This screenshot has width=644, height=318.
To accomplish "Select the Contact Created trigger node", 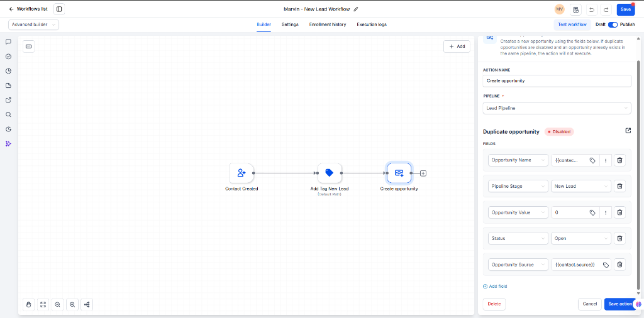I will coord(241,173).
